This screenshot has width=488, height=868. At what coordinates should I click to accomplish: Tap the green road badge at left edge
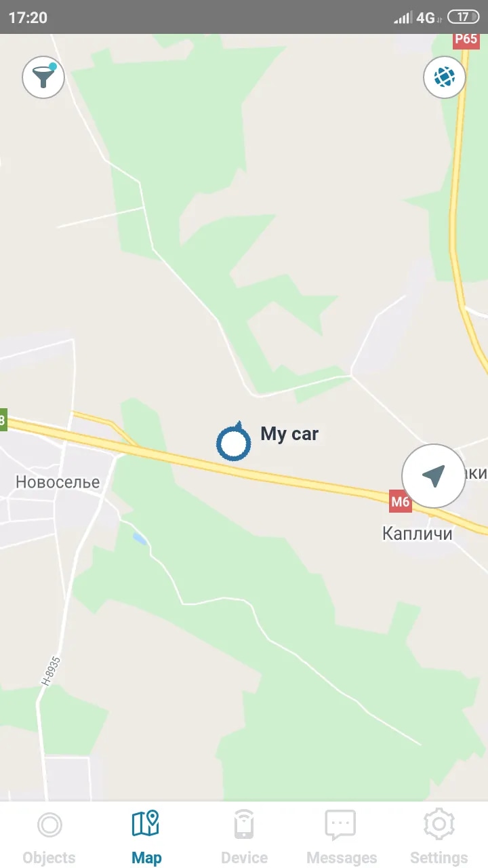3,419
